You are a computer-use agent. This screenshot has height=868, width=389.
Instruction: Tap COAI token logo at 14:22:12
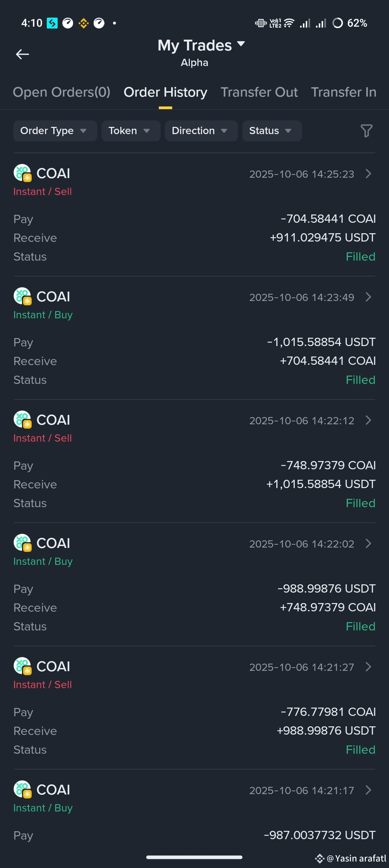click(x=23, y=420)
